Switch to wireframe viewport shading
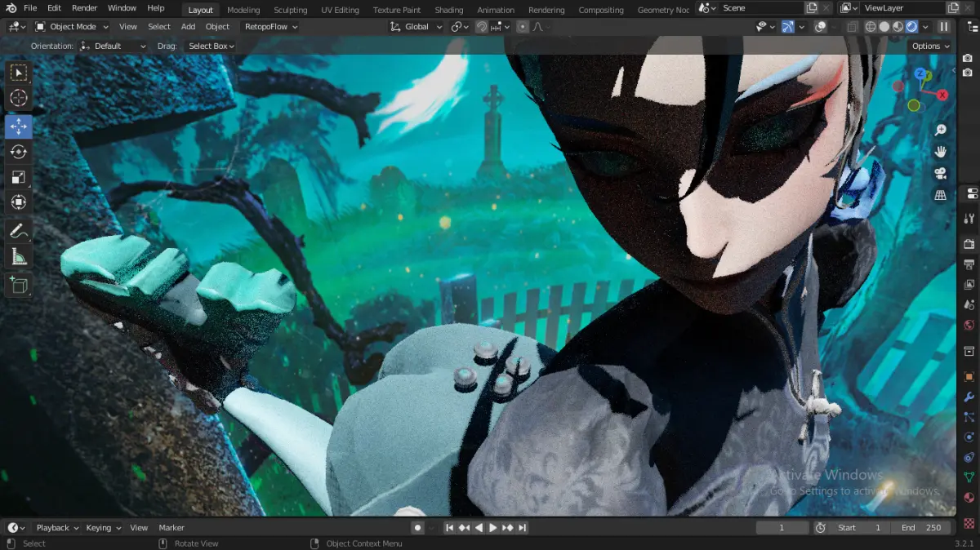Screen dimensions: 980x550 871,26
